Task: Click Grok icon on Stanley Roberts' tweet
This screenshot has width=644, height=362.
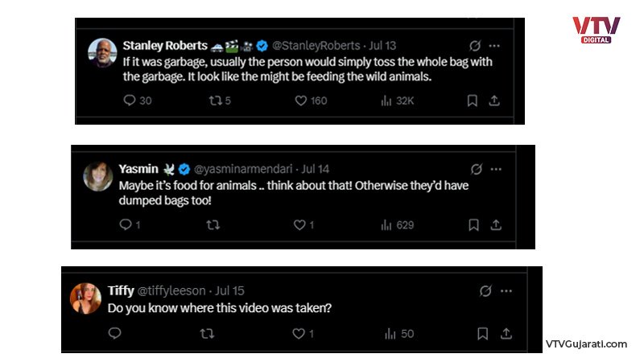Action: click(475, 46)
